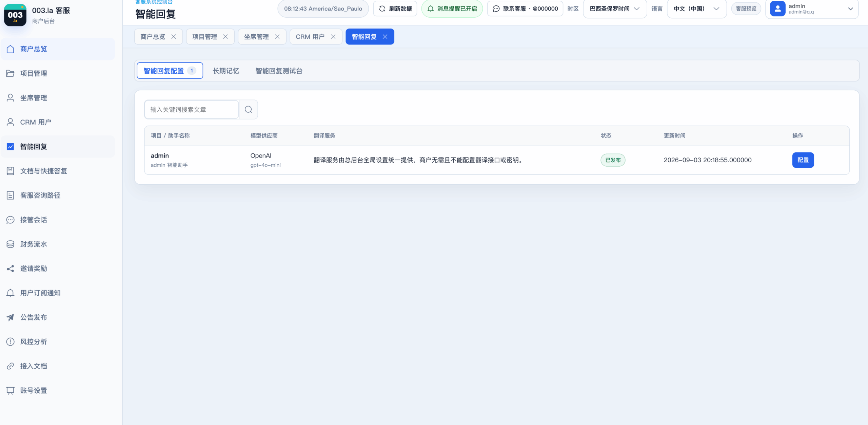Screen dimensions: 868x425
Task: Switch to the 智能回复测试台 tab
Action: click(x=279, y=71)
